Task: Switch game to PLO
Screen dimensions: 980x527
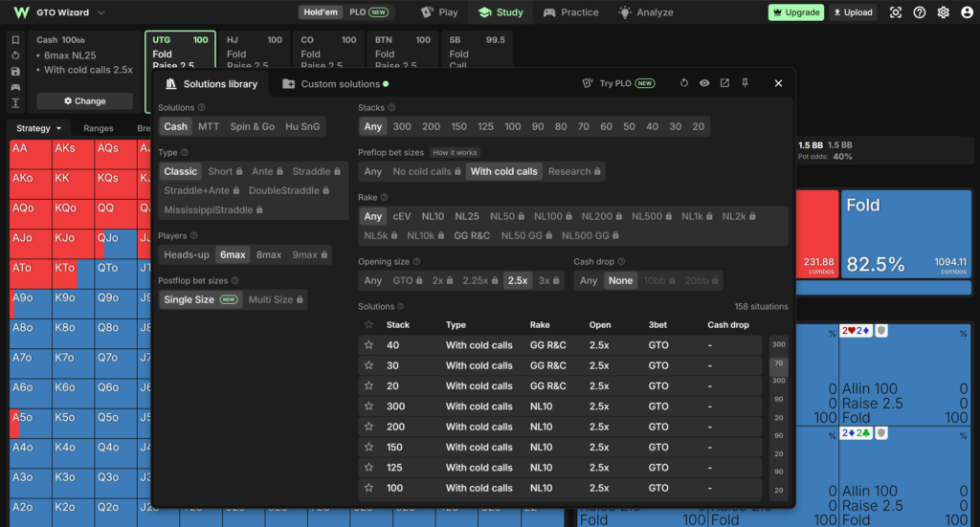Action: click(x=368, y=12)
